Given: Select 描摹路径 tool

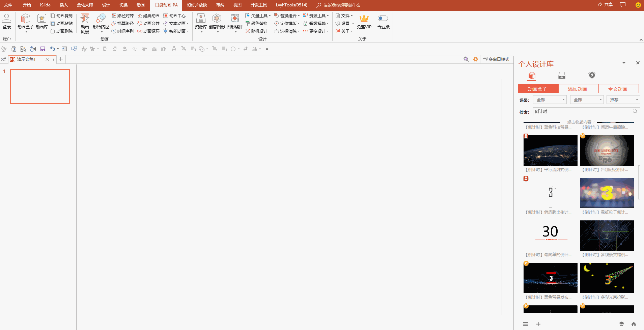Looking at the screenshot, I should click(x=122, y=23).
